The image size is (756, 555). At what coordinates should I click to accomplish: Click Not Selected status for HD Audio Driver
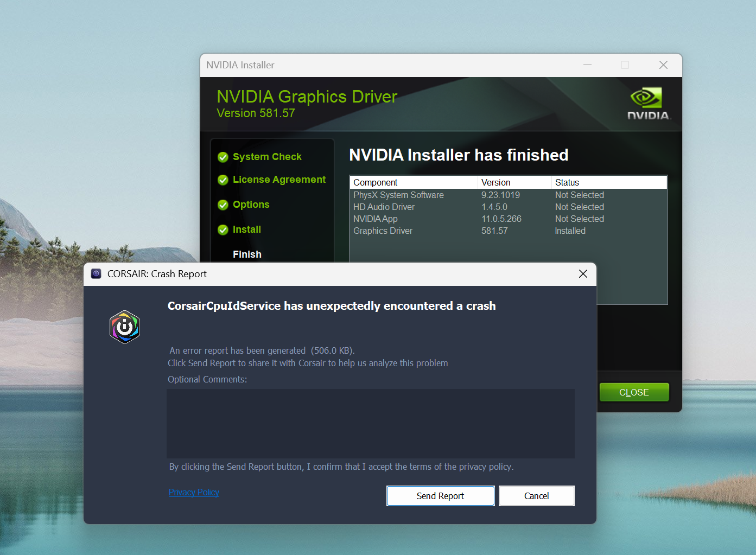click(x=580, y=207)
